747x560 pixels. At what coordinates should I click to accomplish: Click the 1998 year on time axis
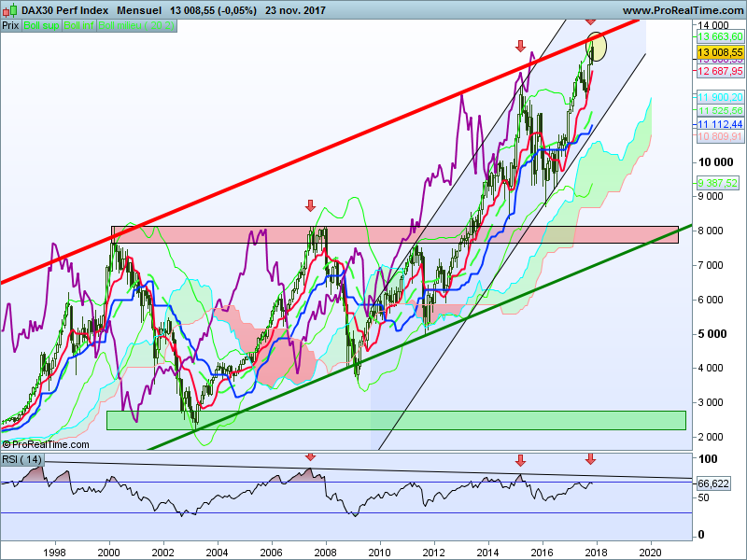pyautogui.click(x=54, y=553)
